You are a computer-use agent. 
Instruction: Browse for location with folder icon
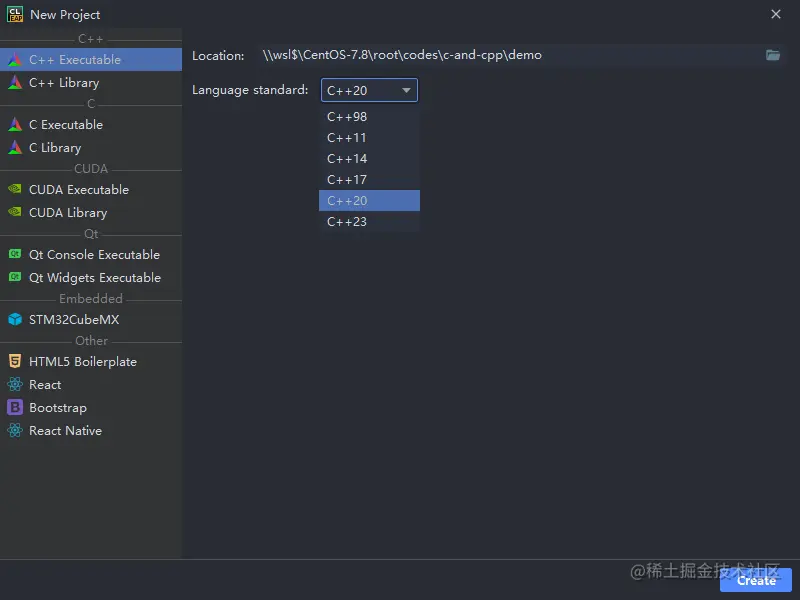click(772, 55)
